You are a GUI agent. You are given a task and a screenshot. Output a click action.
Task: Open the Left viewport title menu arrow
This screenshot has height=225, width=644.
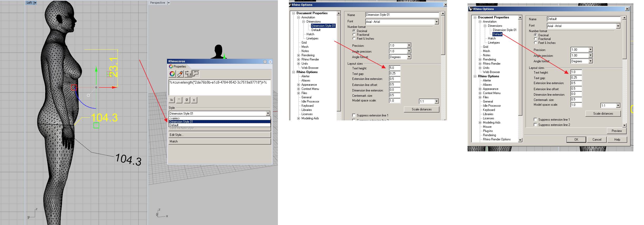point(35,3)
